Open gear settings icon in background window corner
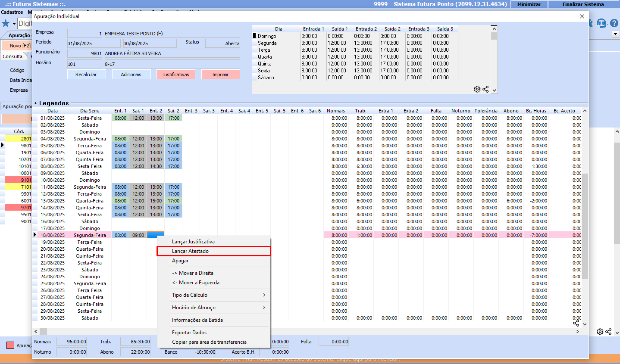620x364 pixels. 600,332
